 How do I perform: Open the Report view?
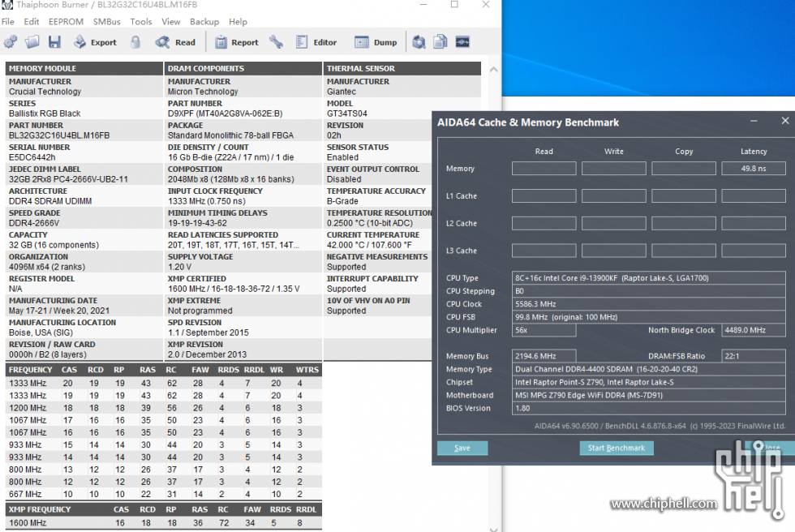point(236,42)
